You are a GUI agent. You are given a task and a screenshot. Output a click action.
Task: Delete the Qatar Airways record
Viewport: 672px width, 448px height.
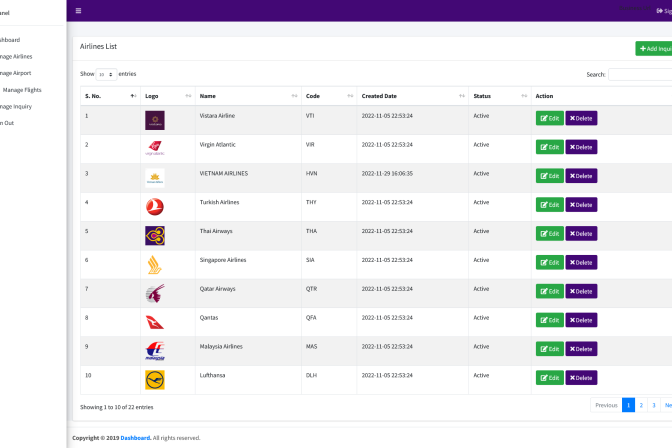pyautogui.click(x=581, y=291)
